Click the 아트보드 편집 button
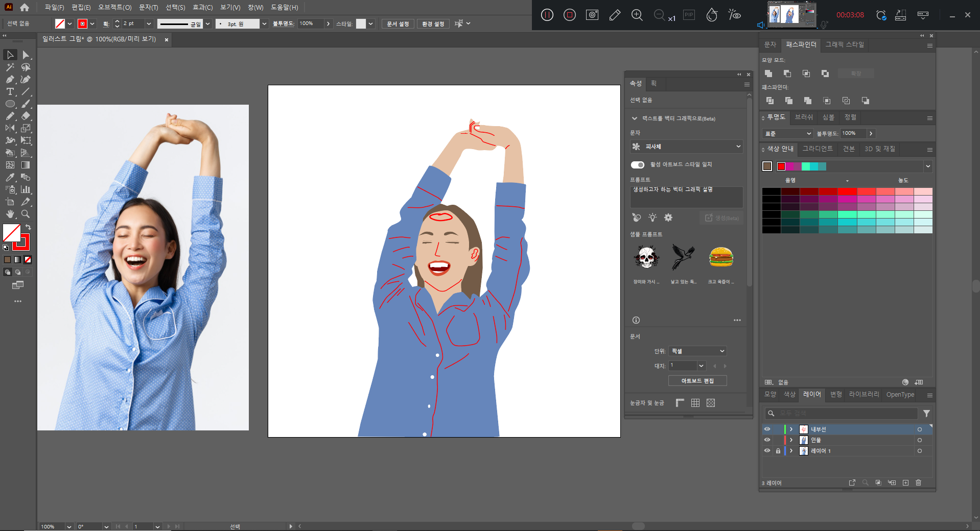This screenshot has height=531, width=980. 697,381
